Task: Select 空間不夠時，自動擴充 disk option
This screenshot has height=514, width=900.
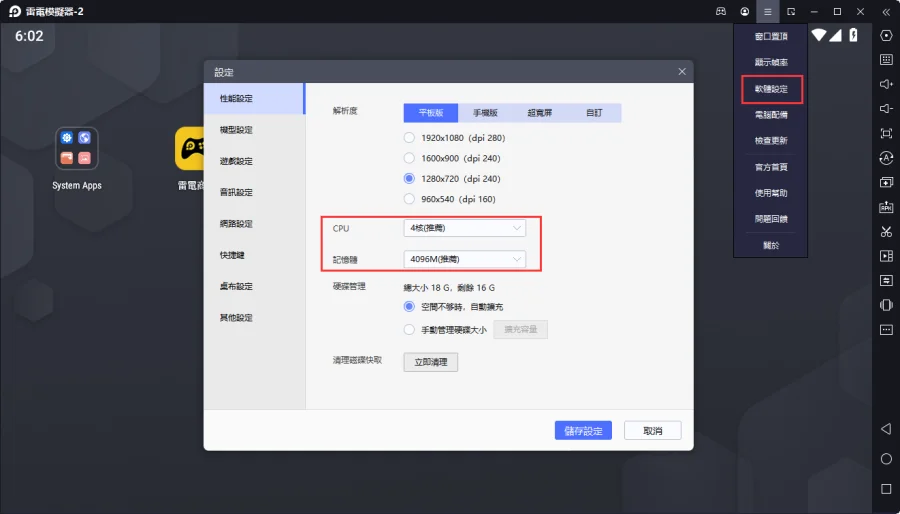Action: click(453, 307)
